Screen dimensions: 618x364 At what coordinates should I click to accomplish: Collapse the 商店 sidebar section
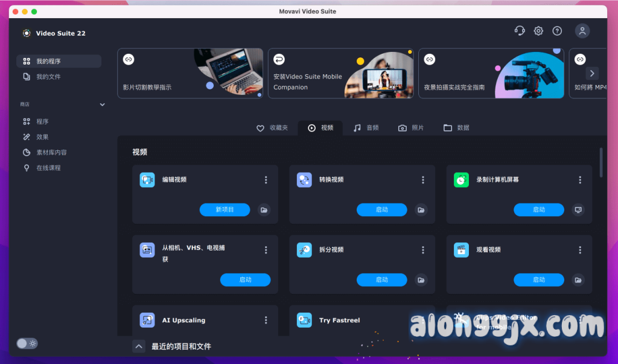(x=102, y=104)
